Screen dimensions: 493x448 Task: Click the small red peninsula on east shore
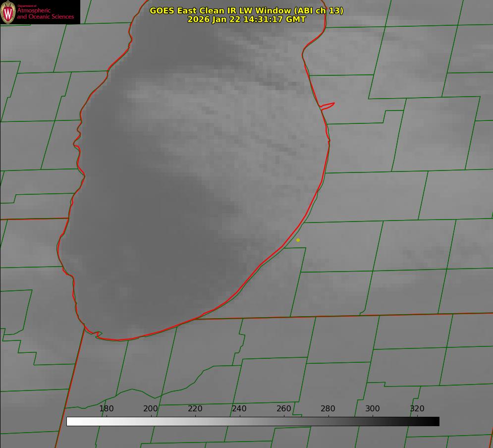point(328,105)
